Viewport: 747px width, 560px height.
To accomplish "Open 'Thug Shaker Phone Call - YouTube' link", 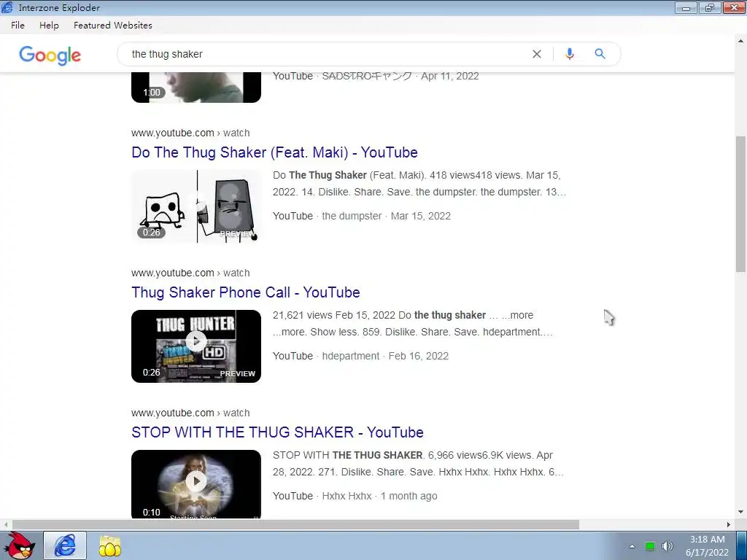I will tap(245, 292).
